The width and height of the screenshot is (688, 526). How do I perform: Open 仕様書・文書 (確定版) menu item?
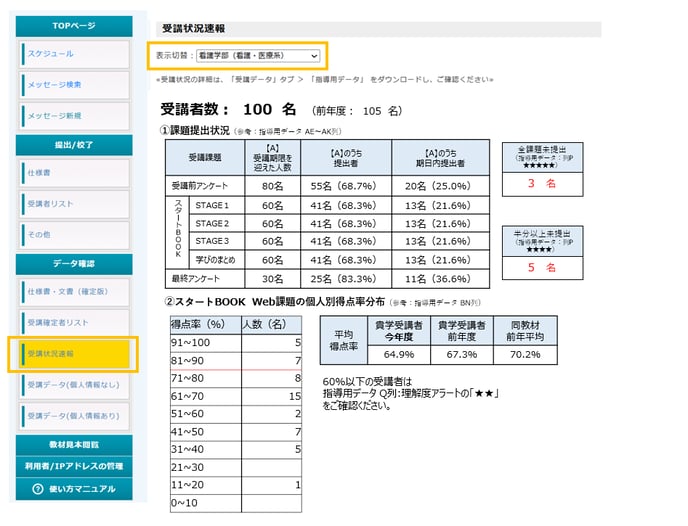pos(74,291)
